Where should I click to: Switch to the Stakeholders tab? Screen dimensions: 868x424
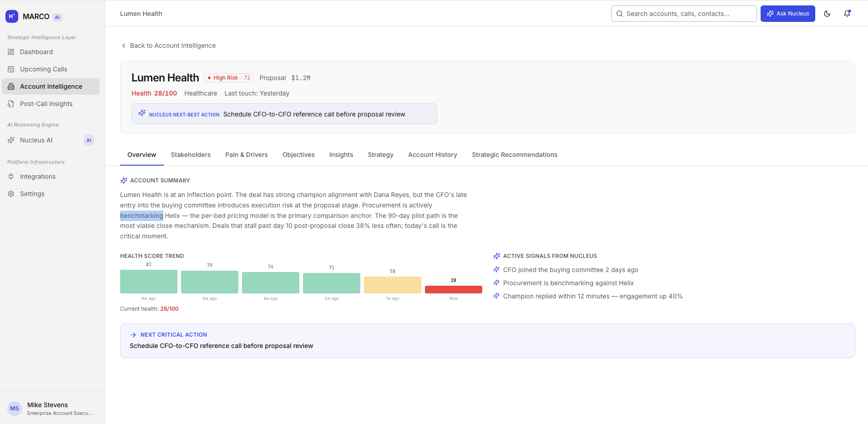tap(191, 155)
